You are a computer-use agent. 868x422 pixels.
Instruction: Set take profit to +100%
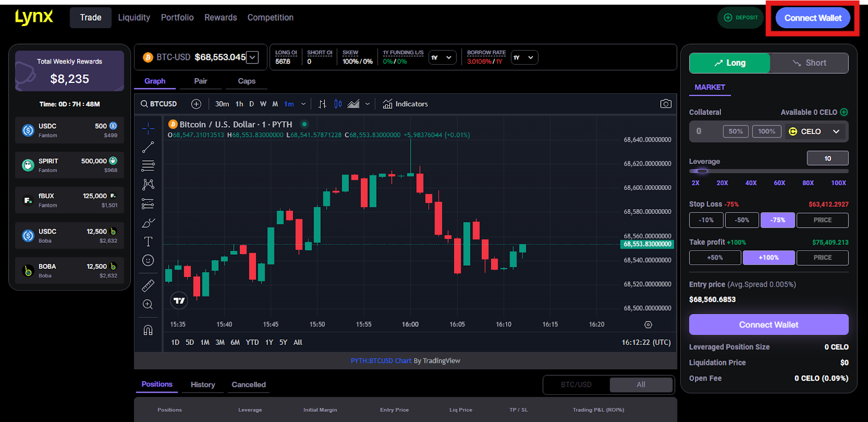click(x=769, y=257)
